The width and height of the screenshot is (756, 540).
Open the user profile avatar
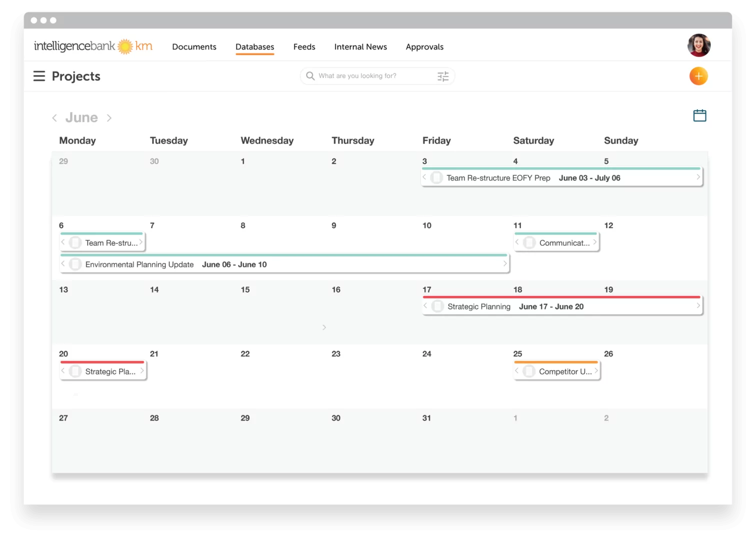[x=699, y=45]
